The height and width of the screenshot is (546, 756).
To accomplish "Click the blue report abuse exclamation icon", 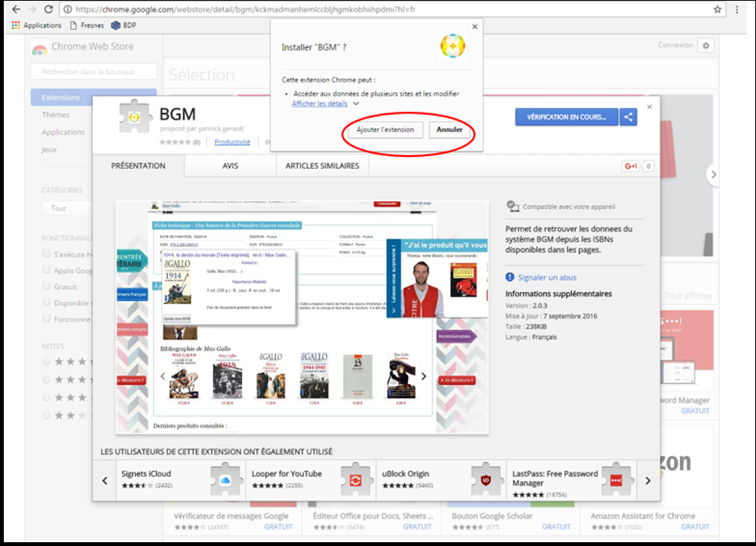I will (510, 277).
